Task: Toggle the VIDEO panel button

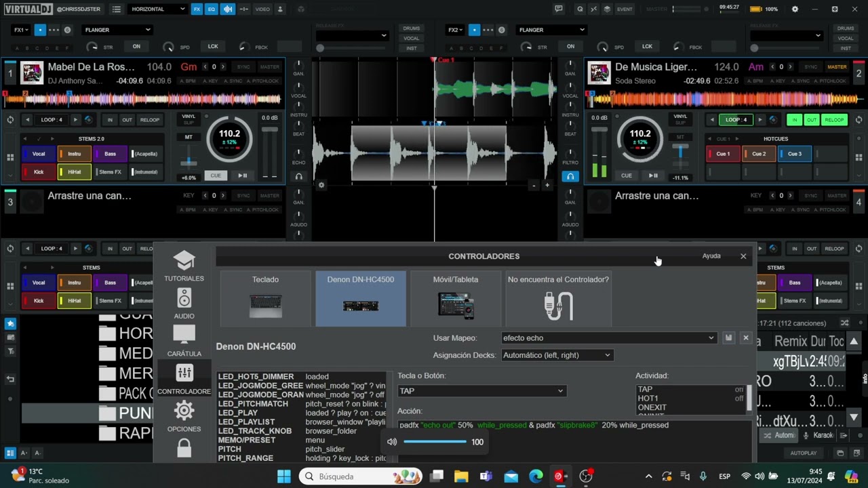Action: tap(262, 9)
